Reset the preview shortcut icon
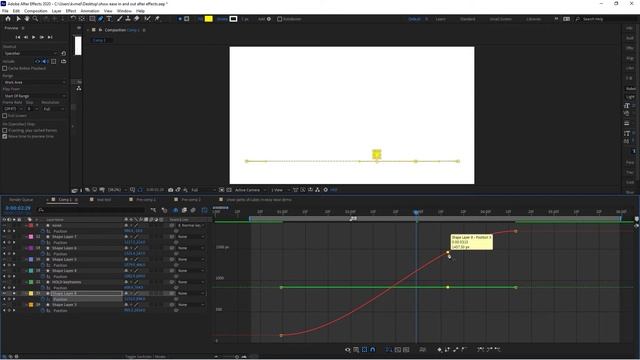 pos(64,53)
